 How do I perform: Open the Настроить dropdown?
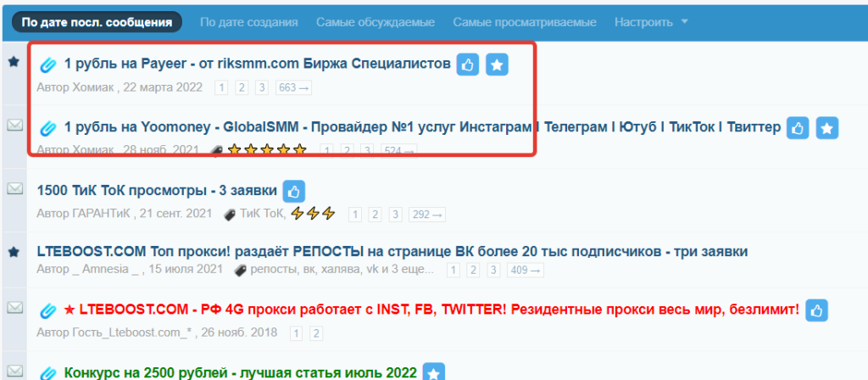pos(651,22)
